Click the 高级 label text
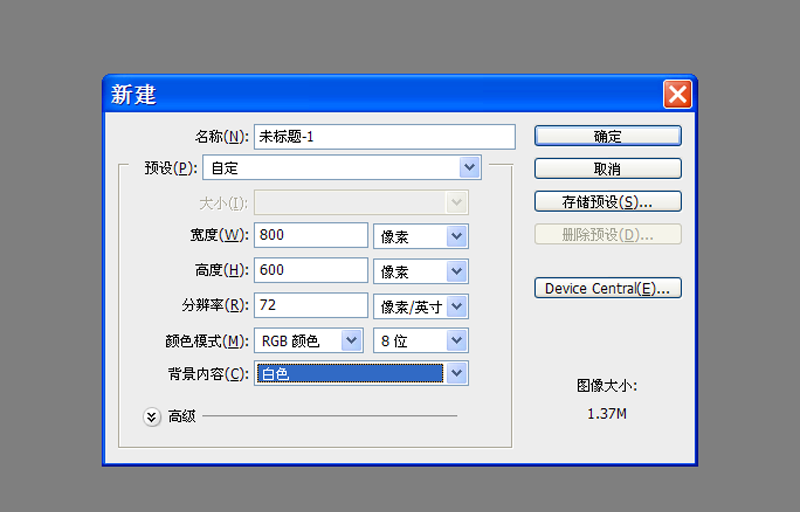The height and width of the screenshot is (512, 800). pyautogui.click(x=182, y=417)
